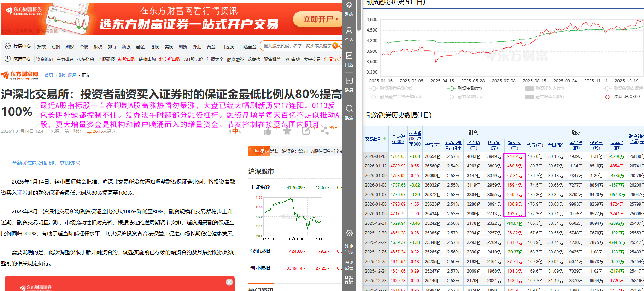Click the -143.7亿 net-buy cell
This screenshot has width=644, height=291.
tap(514, 223)
